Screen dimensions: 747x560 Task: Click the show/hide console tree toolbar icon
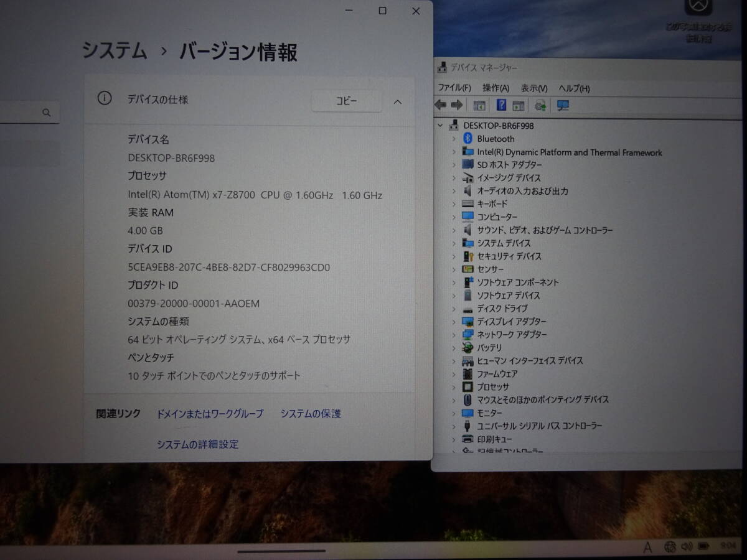tap(479, 106)
